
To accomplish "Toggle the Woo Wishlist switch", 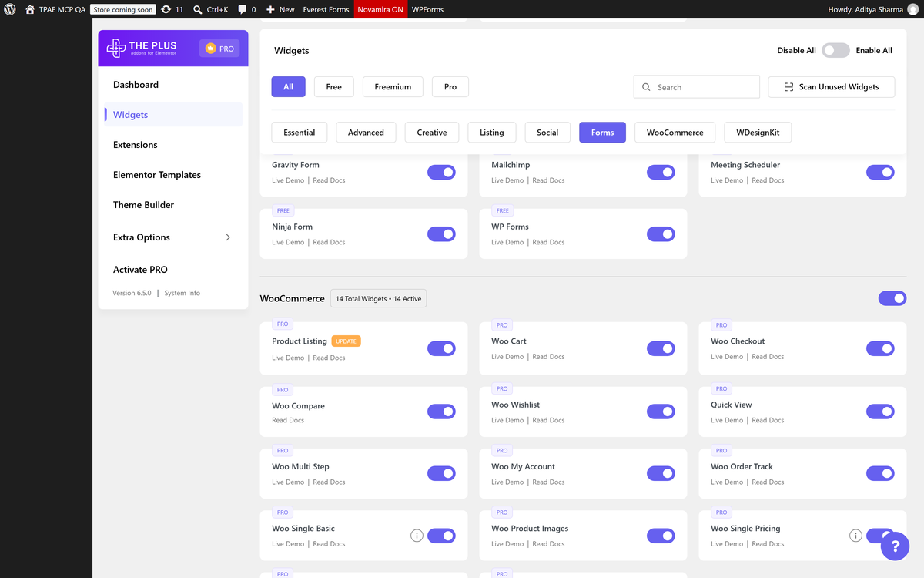I will coord(661,412).
